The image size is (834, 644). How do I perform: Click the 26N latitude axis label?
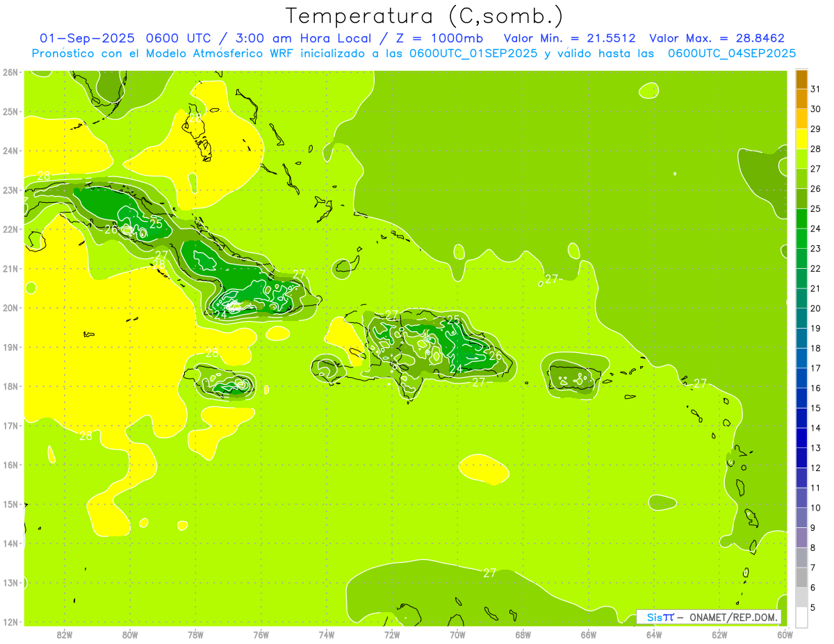click(x=10, y=72)
